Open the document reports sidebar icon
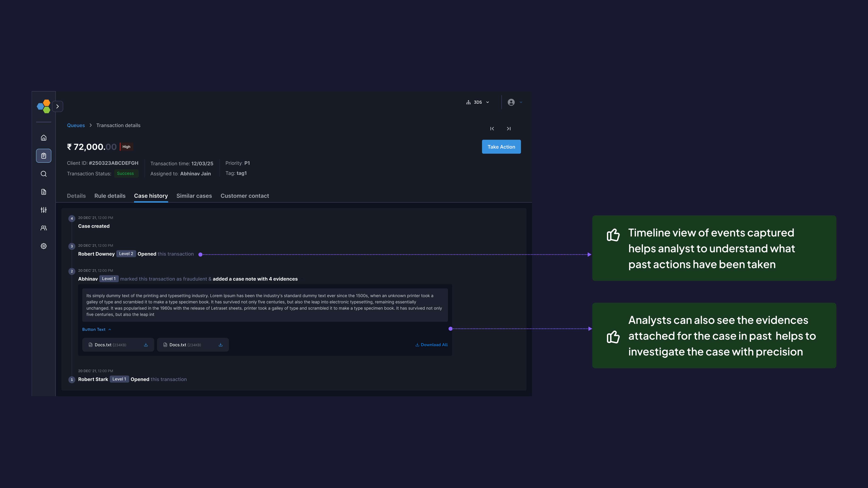The height and width of the screenshot is (488, 868). (43, 192)
